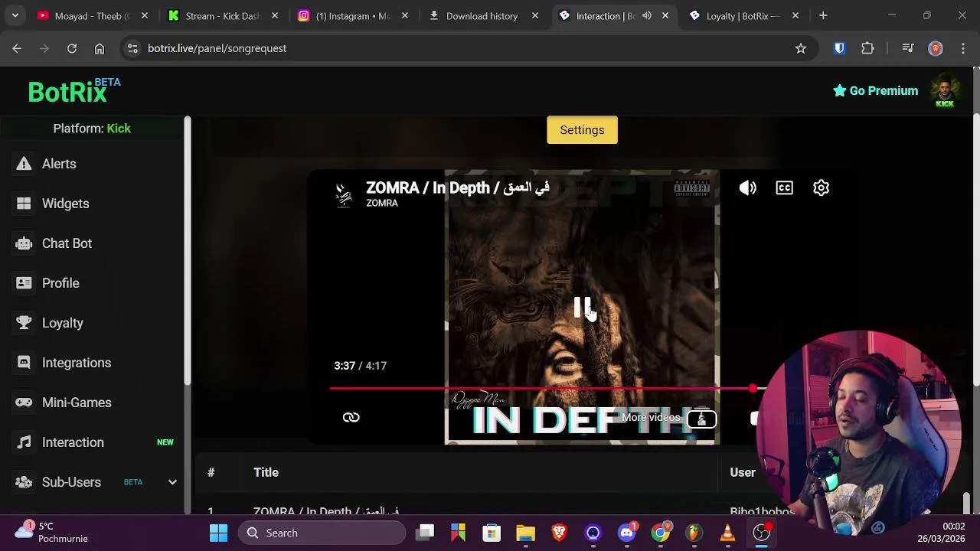Screen dimensions: 980x551
Task: Pause the video with center pause button
Action: click(x=582, y=308)
